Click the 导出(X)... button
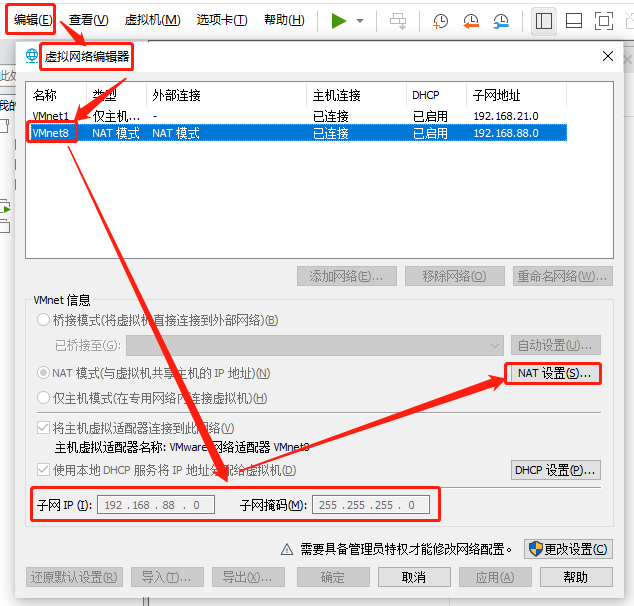The height and width of the screenshot is (606, 634). (x=248, y=577)
